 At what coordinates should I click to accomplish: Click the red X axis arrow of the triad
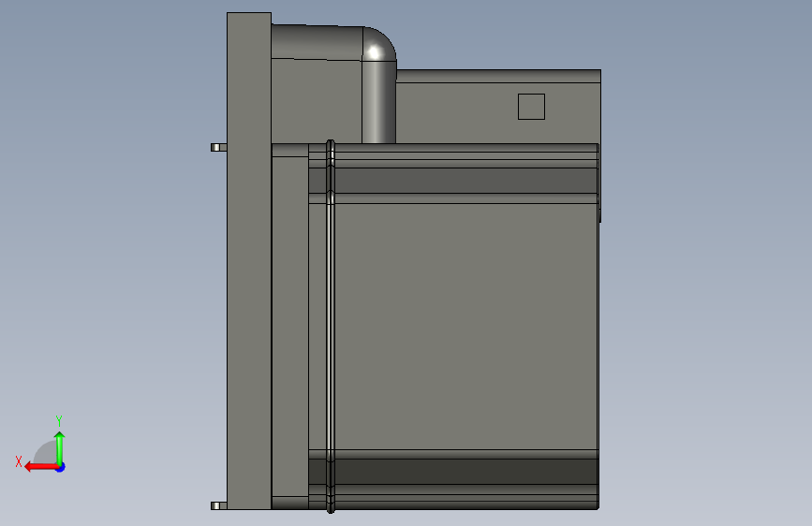click(41, 467)
